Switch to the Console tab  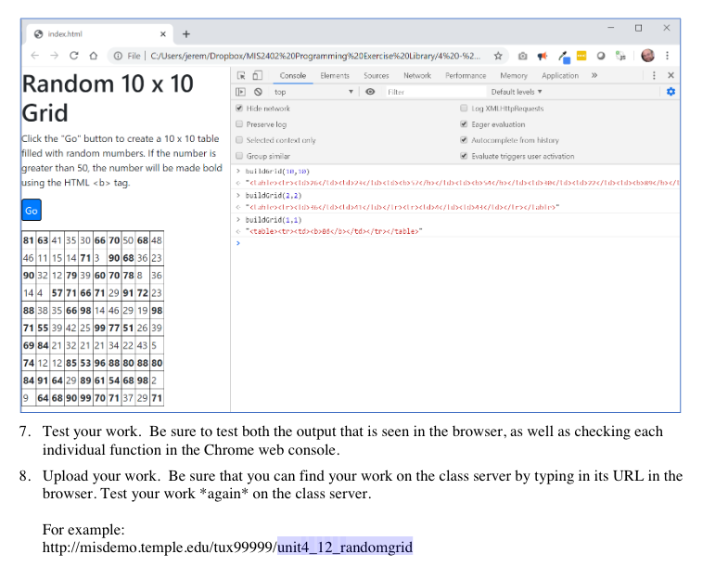pos(293,75)
